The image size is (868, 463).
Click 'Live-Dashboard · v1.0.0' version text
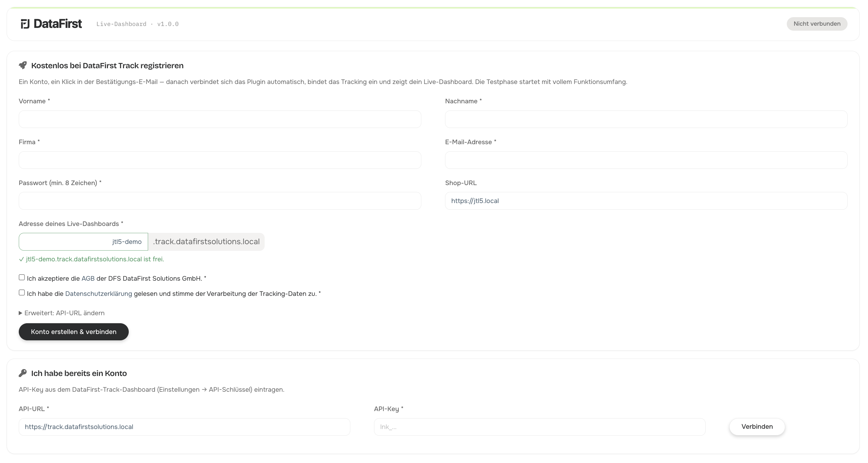coord(138,24)
